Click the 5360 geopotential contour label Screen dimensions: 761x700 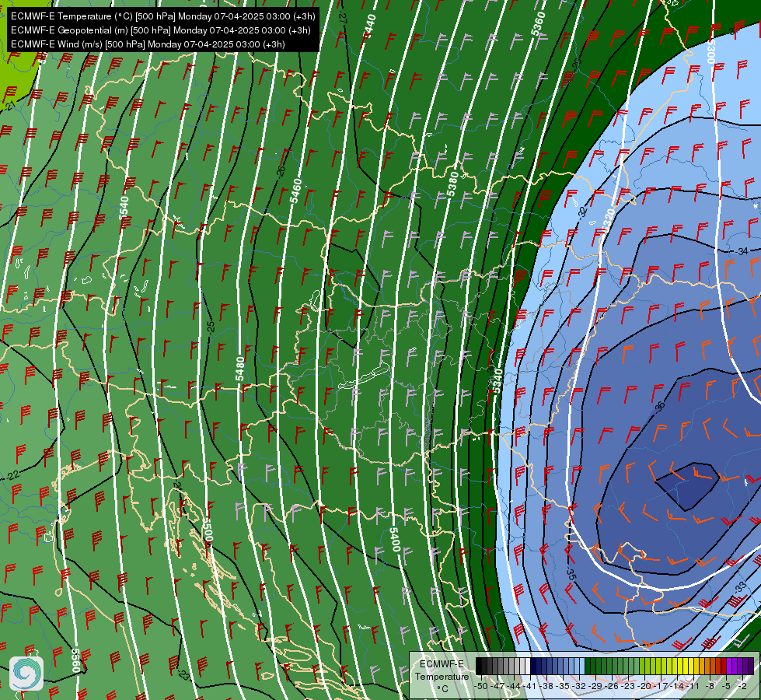pos(538,24)
